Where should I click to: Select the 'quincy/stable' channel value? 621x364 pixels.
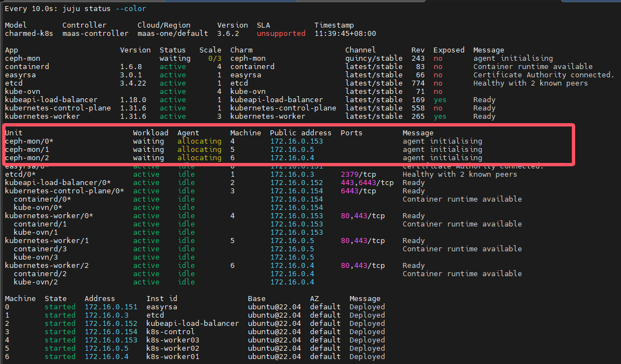tap(374, 59)
